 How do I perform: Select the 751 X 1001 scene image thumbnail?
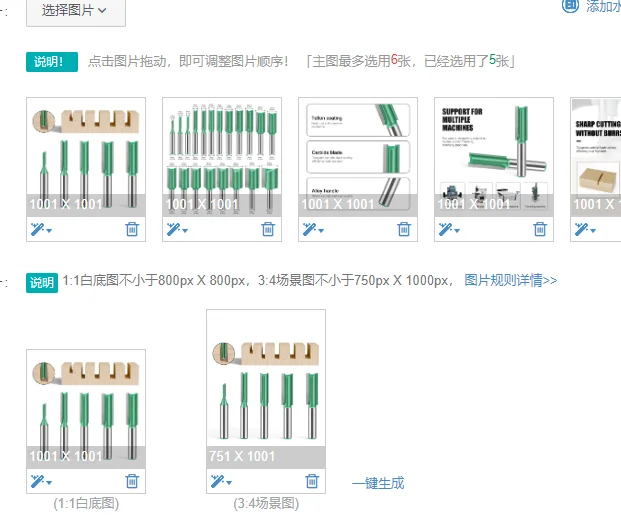pyautogui.click(x=266, y=389)
